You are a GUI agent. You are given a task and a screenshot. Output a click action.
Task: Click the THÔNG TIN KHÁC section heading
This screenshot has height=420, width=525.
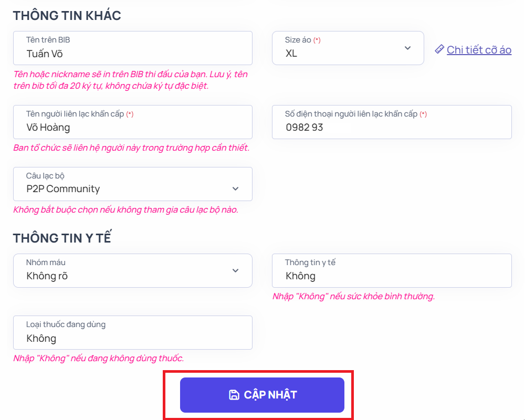click(x=67, y=16)
